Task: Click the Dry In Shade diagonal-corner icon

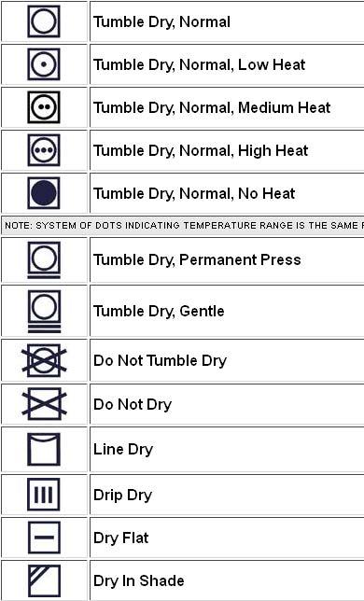Action: 44,580
